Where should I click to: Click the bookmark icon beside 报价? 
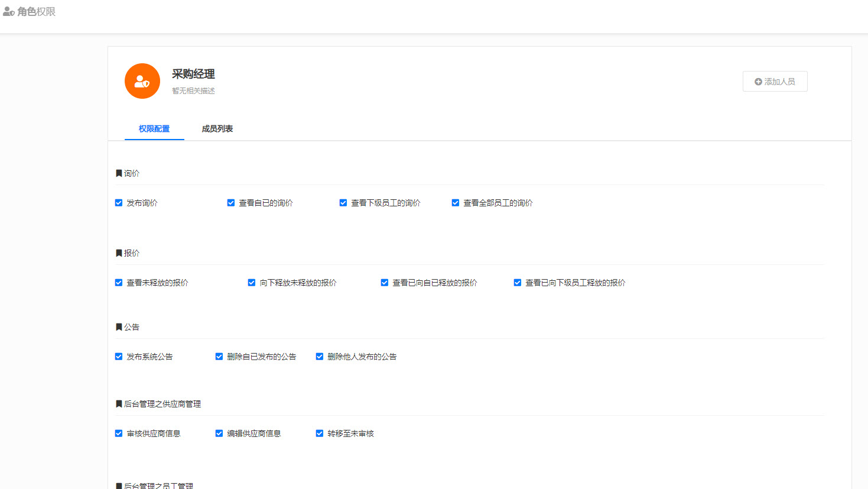click(x=119, y=253)
